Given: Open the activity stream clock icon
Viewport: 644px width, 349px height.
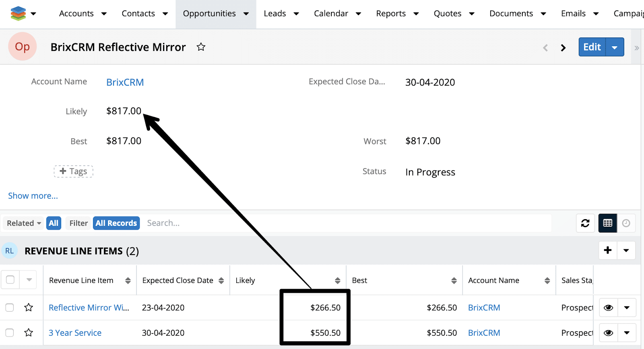Looking at the screenshot, I should [x=626, y=223].
